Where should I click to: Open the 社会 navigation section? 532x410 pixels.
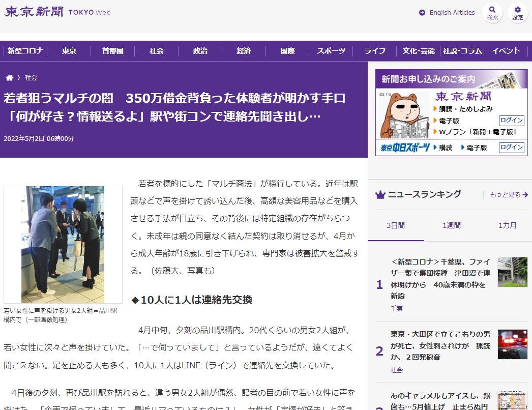[x=157, y=51]
